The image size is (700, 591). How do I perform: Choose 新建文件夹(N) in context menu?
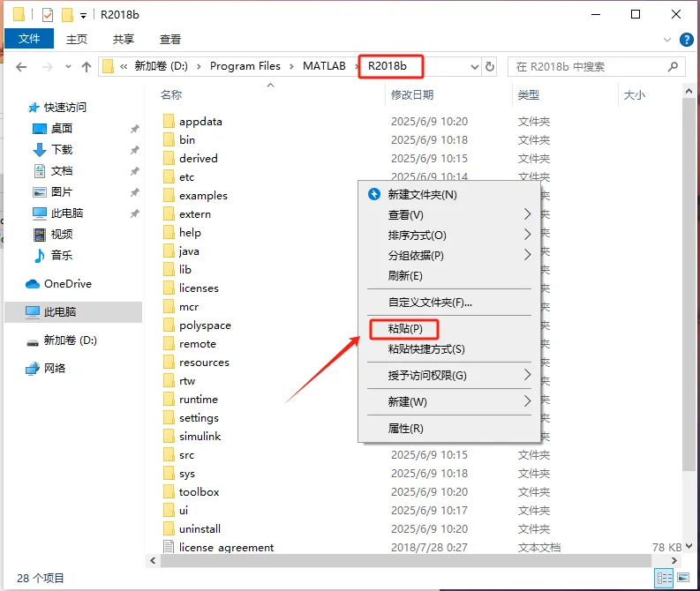[422, 195]
